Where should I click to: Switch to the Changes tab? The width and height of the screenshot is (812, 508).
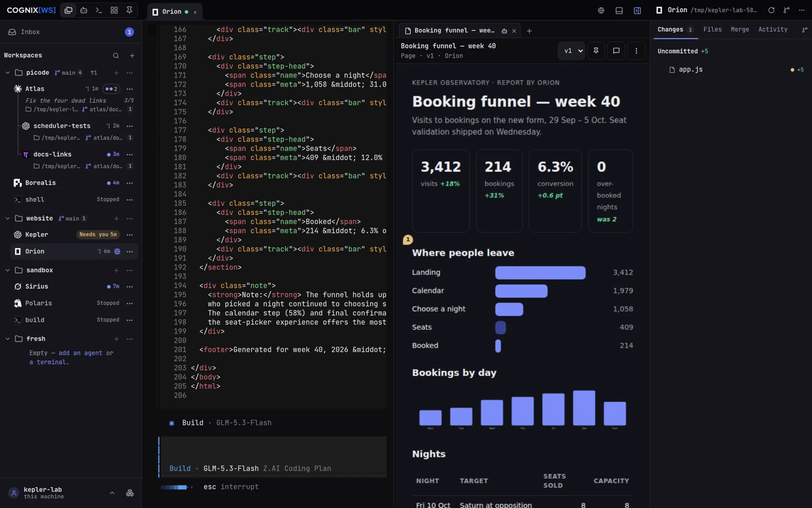coord(676,30)
